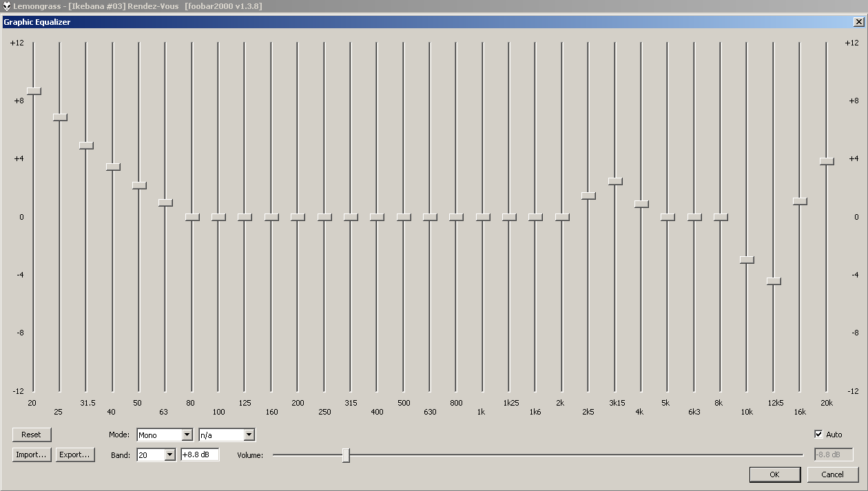Click the Volume slider handle
Image resolution: width=868 pixels, height=491 pixels.
tap(346, 455)
